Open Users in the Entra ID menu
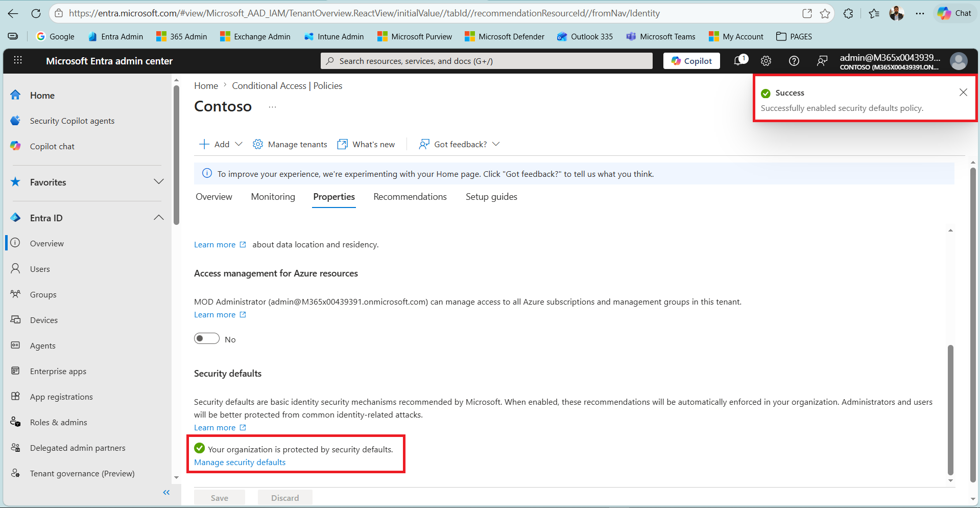Screen dimensions: 980x508 40,269
